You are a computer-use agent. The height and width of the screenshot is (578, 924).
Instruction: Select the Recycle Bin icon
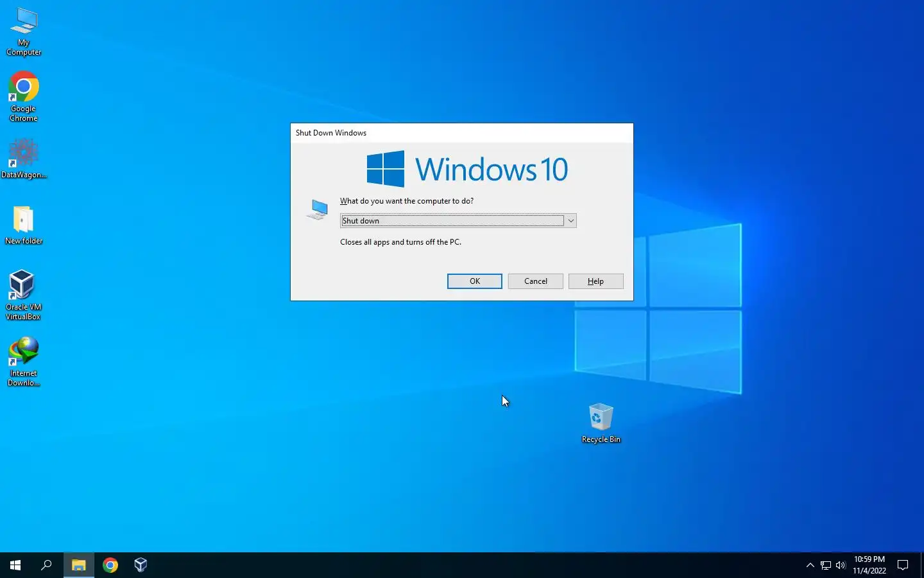tap(601, 423)
